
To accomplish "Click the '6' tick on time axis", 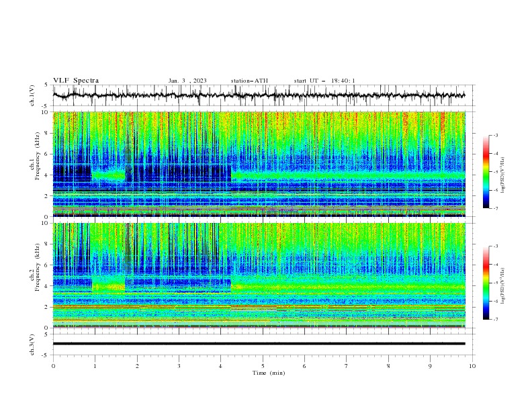I will (304, 366).
